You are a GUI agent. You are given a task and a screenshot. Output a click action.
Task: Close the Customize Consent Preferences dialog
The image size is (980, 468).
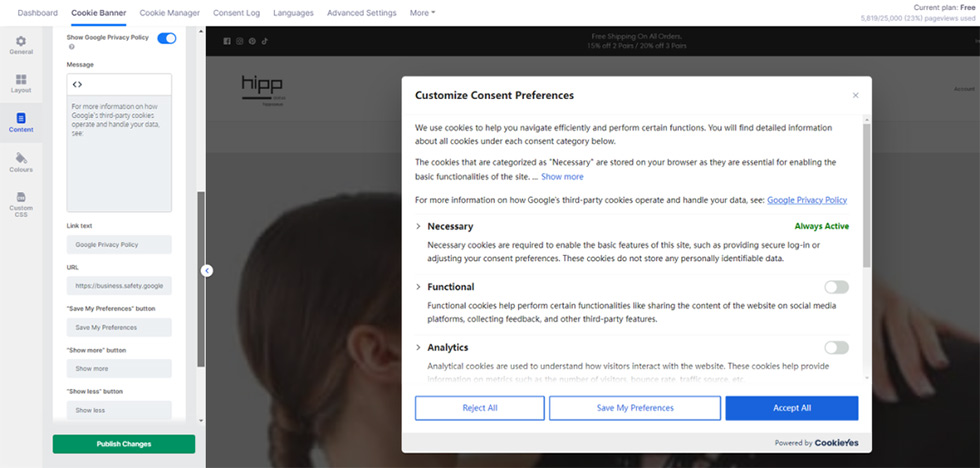(x=855, y=96)
